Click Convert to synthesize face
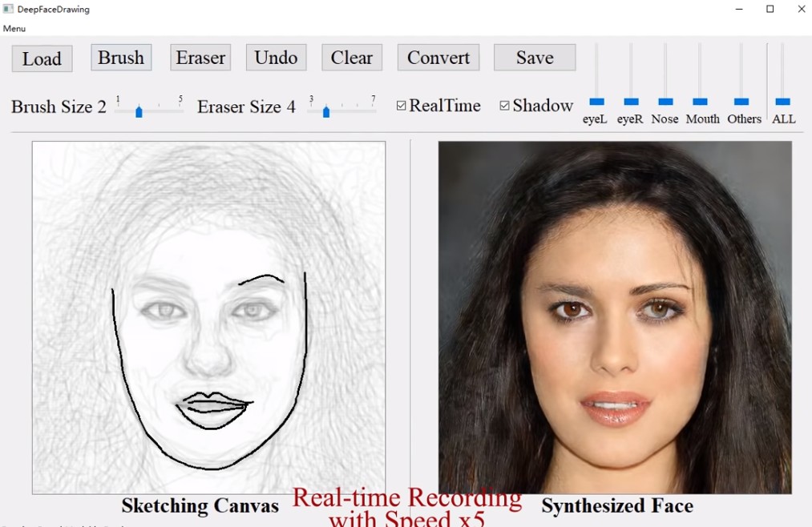Screen dimensions: 812x527 [438, 58]
